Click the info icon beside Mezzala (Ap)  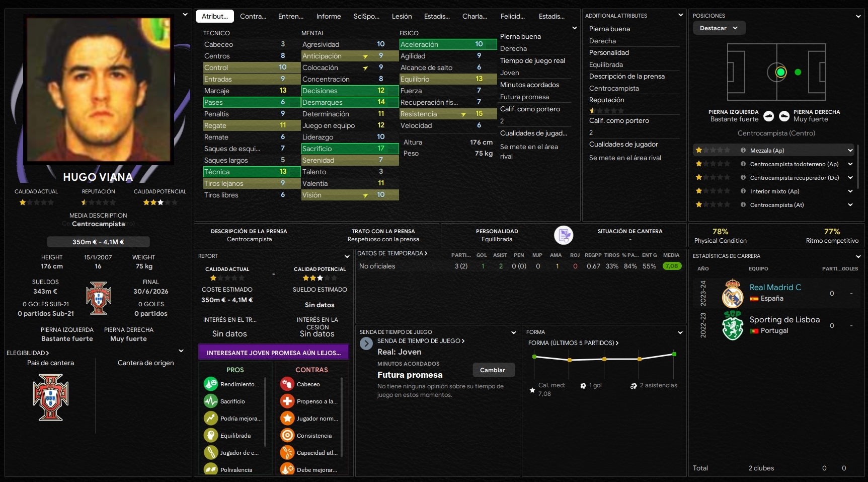(x=743, y=151)
